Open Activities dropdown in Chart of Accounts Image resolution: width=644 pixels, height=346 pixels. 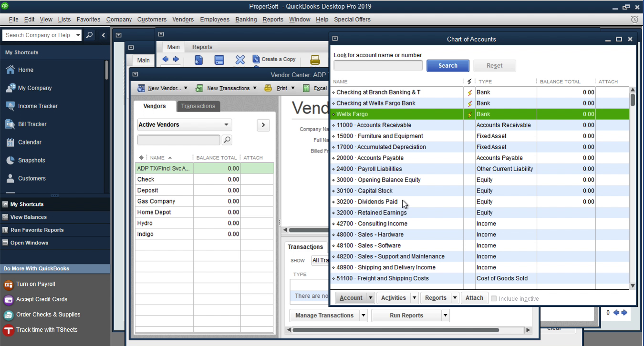(414, 298)
